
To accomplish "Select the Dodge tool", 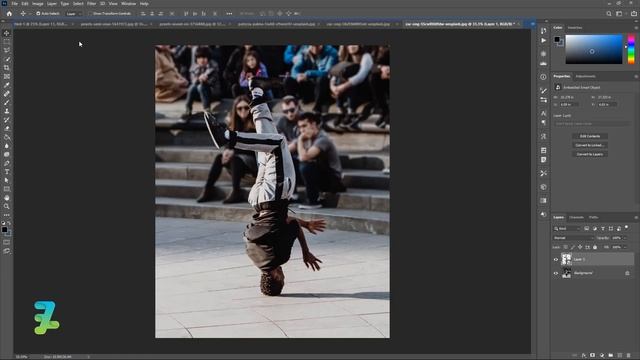I will click(x=7, y=154).
